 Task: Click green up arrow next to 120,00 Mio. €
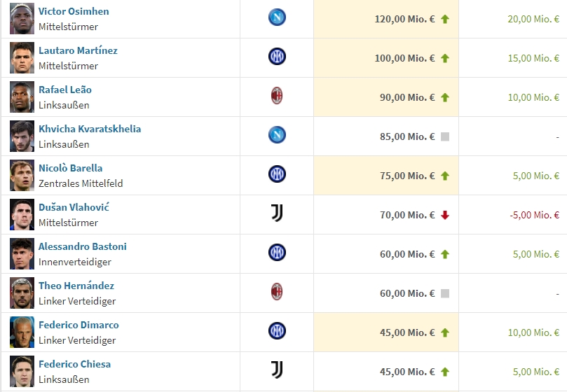445,19
